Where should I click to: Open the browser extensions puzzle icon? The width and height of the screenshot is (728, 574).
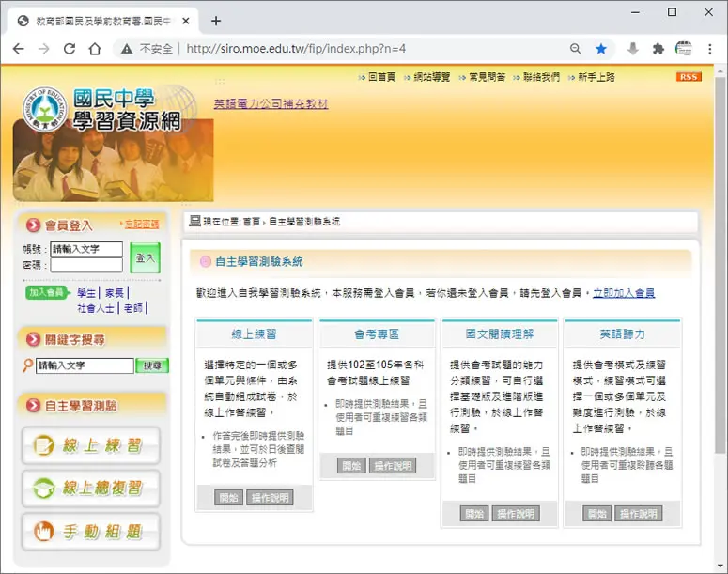click(658, 48)
